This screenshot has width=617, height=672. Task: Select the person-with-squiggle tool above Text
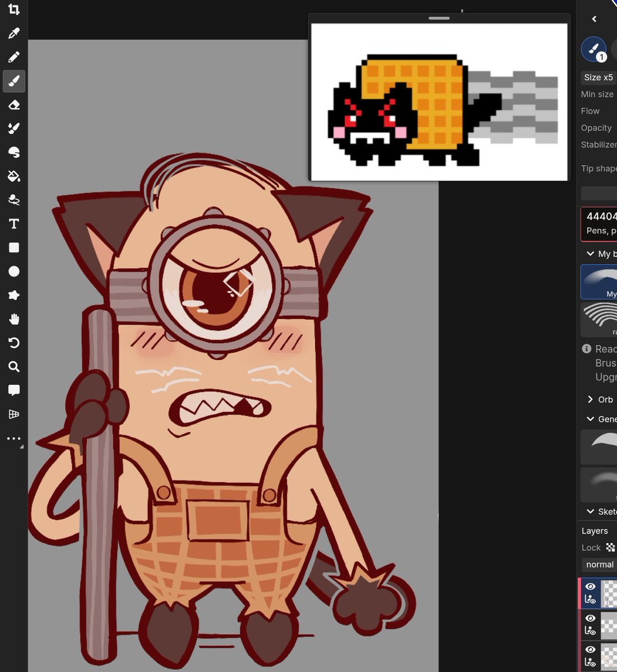click(14, 200)
